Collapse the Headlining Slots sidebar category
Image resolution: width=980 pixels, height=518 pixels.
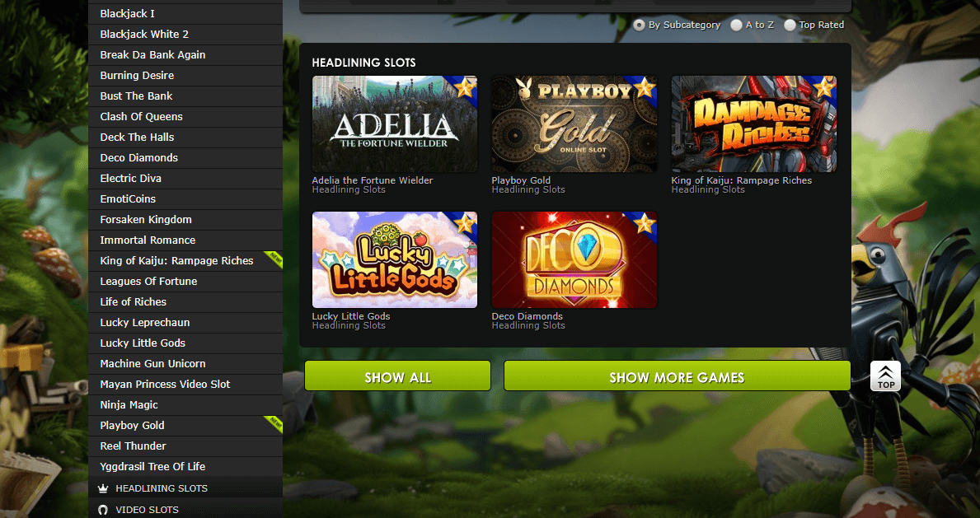pyautogui.click(x=185, y=488)
